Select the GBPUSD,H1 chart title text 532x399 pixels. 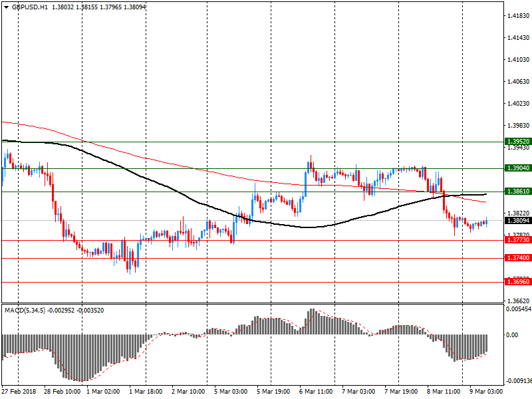tap(30, 7)
